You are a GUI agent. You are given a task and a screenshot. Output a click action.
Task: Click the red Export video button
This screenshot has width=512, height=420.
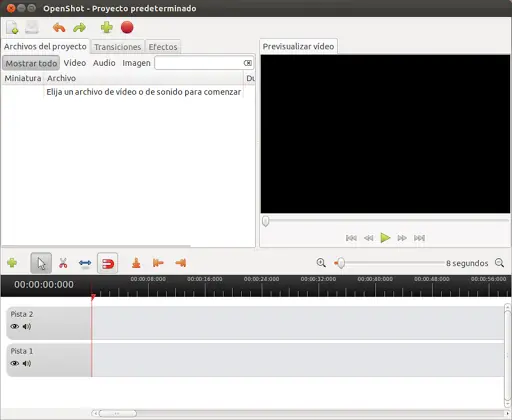(x=127, y=28)
